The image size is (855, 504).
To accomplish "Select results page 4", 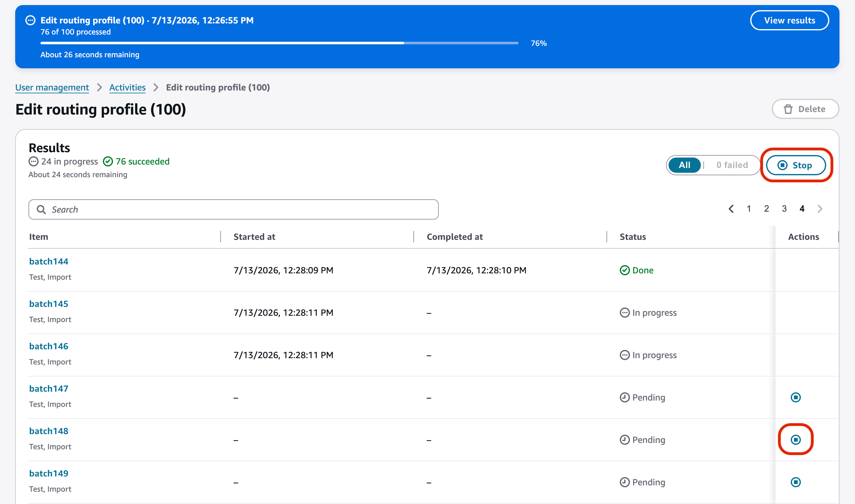I will [802, 209].
